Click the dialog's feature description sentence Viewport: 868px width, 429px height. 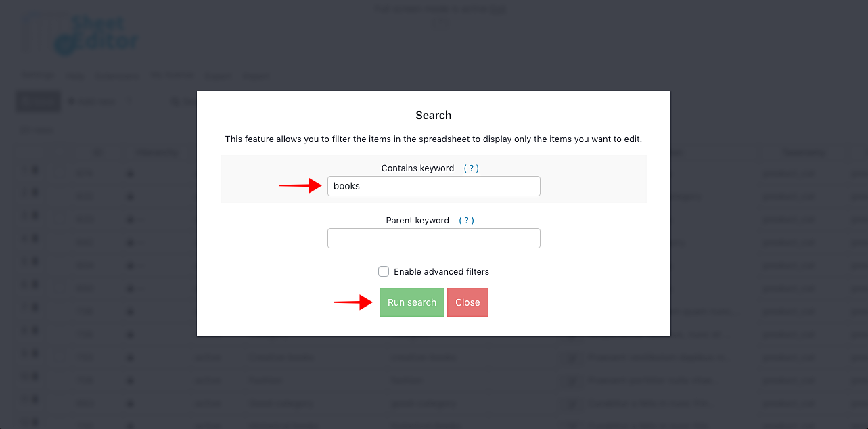coord(434,139)
